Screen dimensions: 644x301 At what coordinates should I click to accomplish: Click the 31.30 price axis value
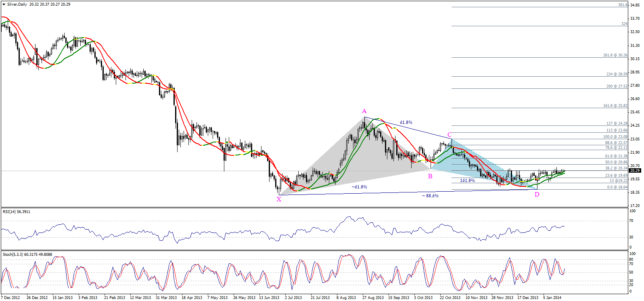(635, 46)
